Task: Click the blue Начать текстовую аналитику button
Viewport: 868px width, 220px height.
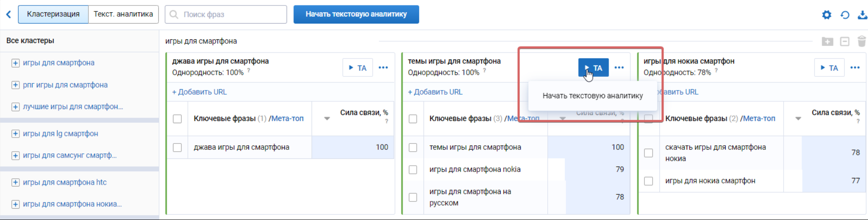Action: point(356,14)
